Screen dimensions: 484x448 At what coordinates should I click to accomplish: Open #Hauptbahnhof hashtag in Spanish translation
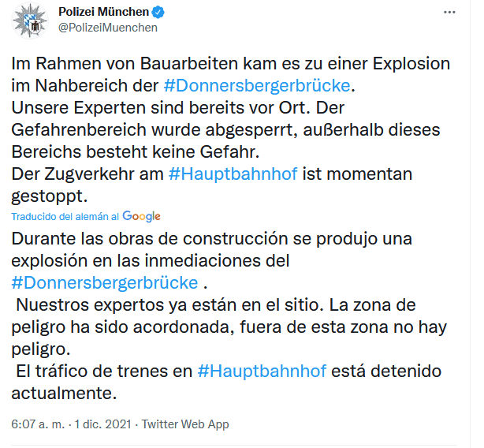pyautogui.click(x=261, y=370)
